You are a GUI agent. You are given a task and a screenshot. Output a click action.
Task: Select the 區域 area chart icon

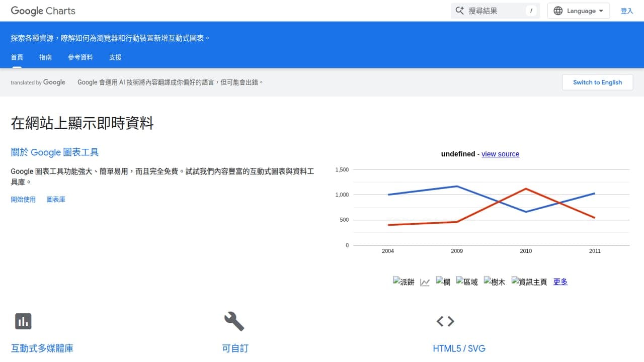(x=467, y=282)
